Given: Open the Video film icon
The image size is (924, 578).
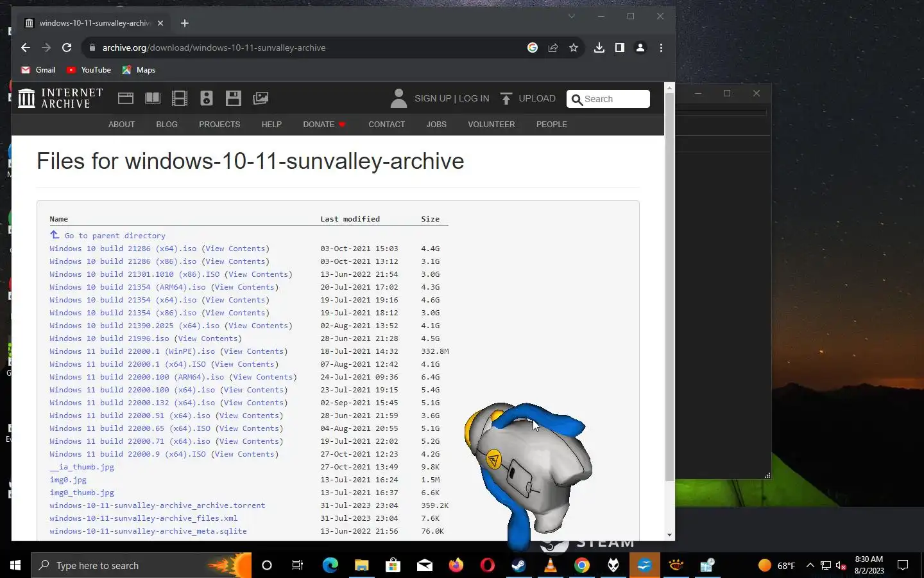Looking at the screenshot, I should pos(180,98).
